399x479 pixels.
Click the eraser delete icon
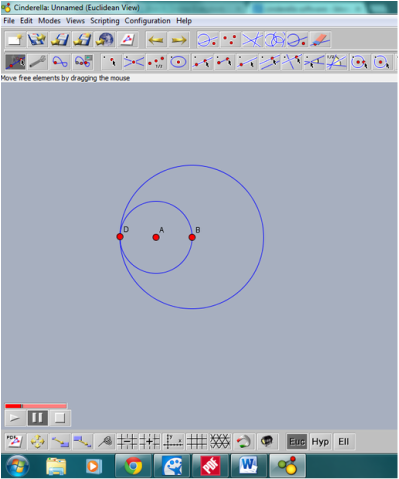point(320,40)
